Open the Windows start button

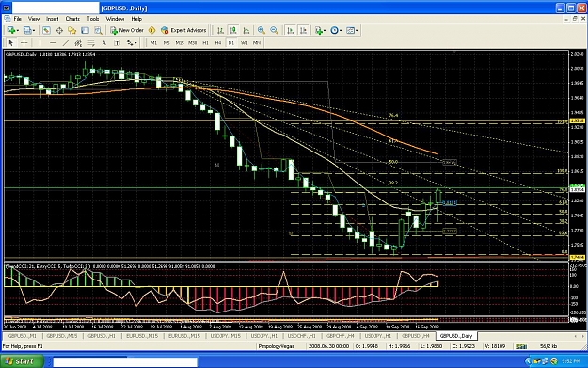point(22,361)
